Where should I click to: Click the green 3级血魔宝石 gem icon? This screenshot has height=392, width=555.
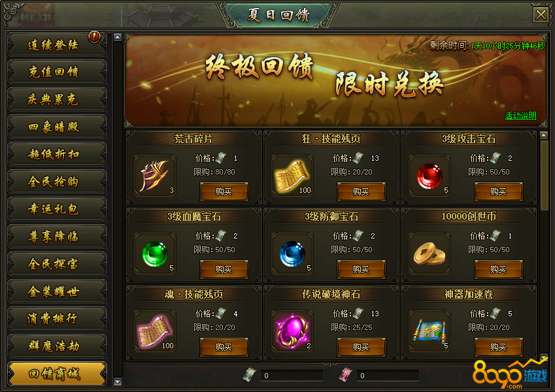[x=155, y=253]
